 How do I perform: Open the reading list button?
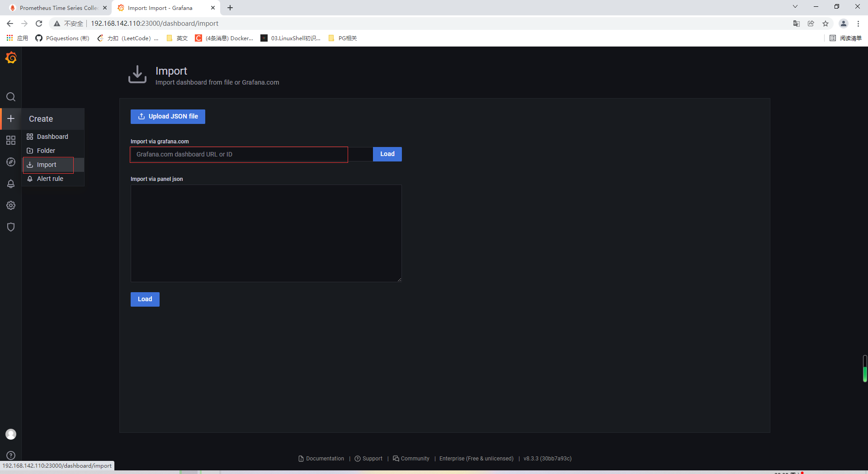click(845, 38)
